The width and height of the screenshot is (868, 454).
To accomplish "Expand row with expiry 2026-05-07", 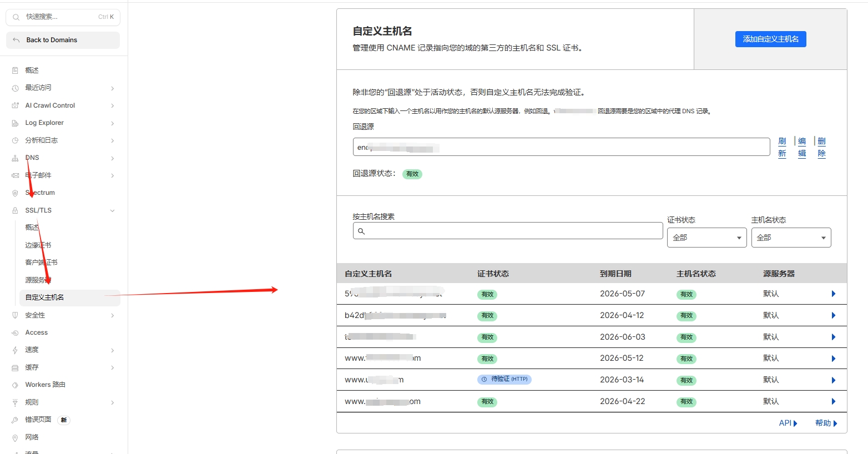I will [x=833, y=294].
